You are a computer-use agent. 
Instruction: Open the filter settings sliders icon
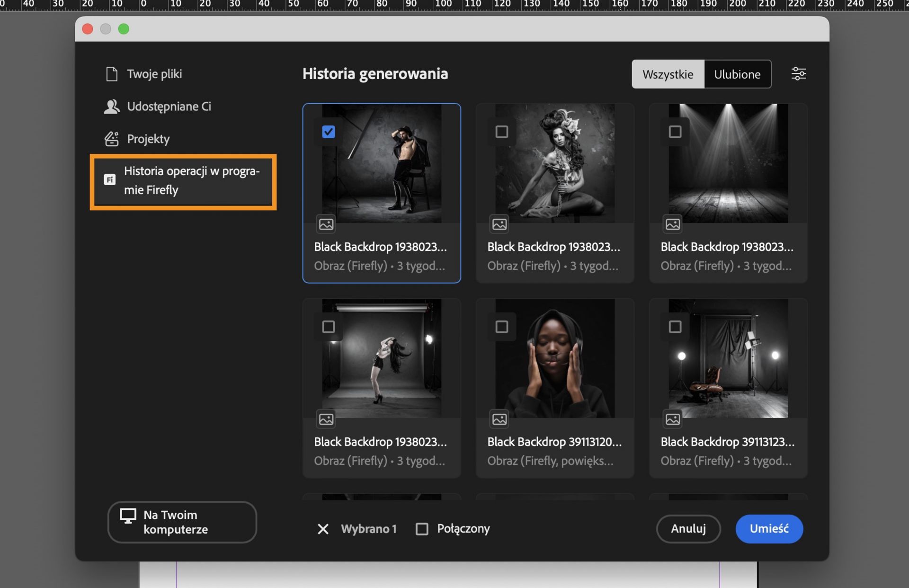click(x=798, y=74)
